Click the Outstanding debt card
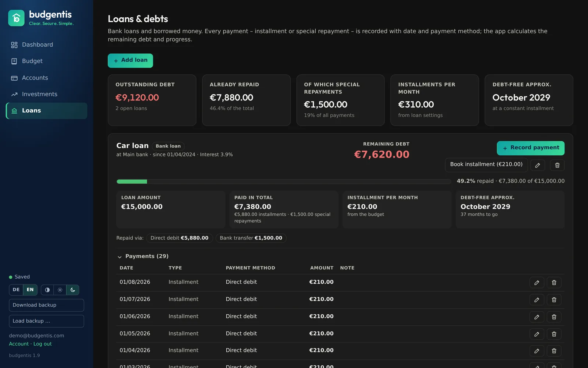Image resolution: width=588 pixels, height=368 pixels. 152,100
